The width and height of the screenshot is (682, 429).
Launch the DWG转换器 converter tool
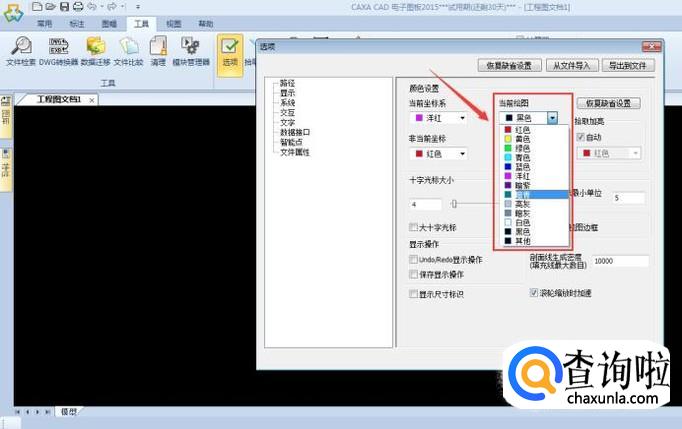(x=58, y=51)
